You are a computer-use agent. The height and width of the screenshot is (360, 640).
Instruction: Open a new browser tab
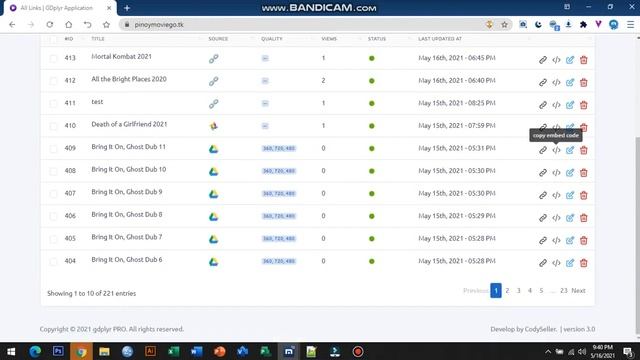tap(127, 8)
